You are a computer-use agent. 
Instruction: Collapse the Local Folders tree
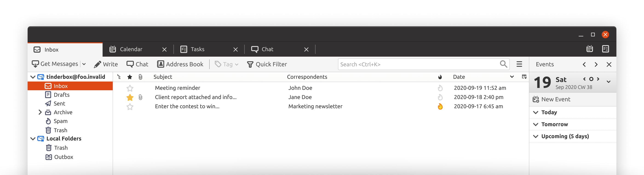coord(33,138)
